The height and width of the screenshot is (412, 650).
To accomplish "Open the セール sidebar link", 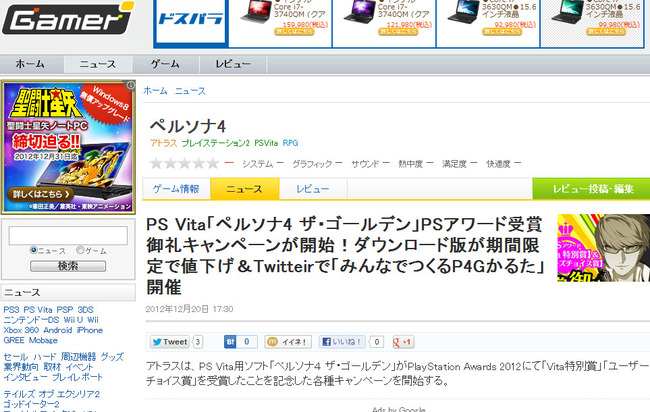I will (16, 357).
